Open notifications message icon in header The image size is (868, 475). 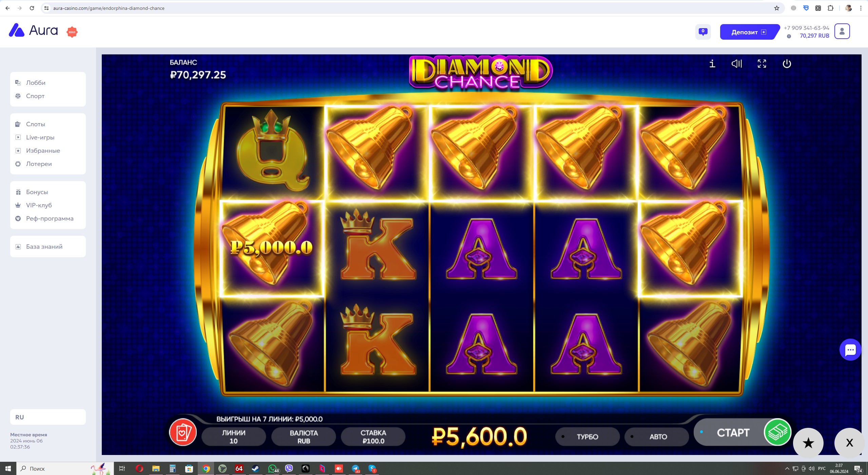click(703, 32)
